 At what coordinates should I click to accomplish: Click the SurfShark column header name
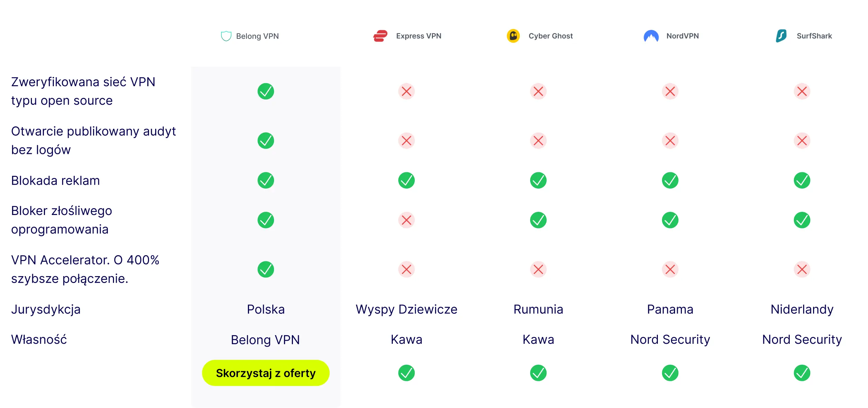[814, 36]
